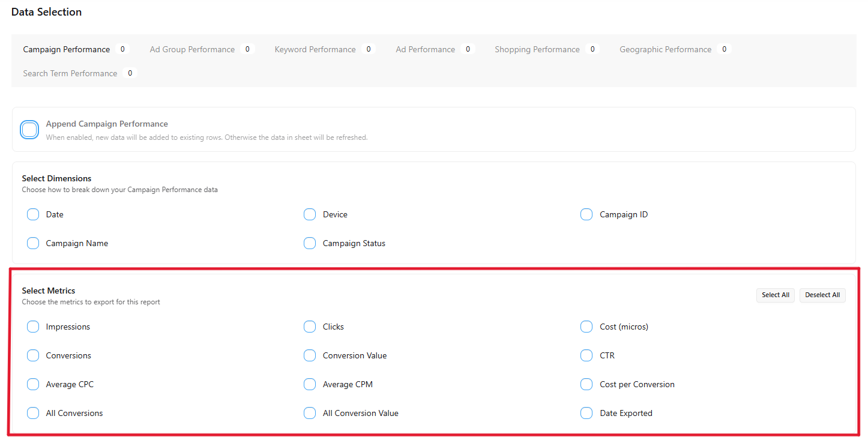The image size is (868, 443).
Task: Tick the Conversions metric checkbox
Action: coord(33,355)
